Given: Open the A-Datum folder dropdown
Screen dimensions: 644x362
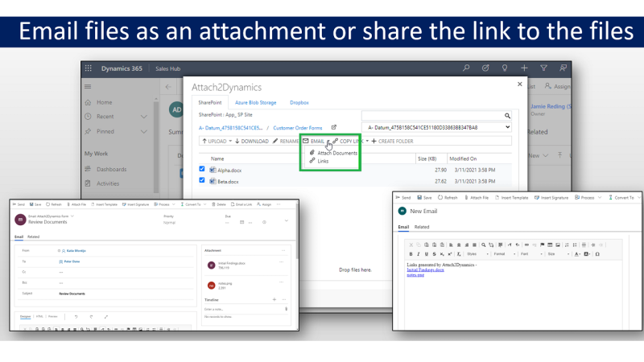Looking at the screenshot, I should tap(506, 127).
